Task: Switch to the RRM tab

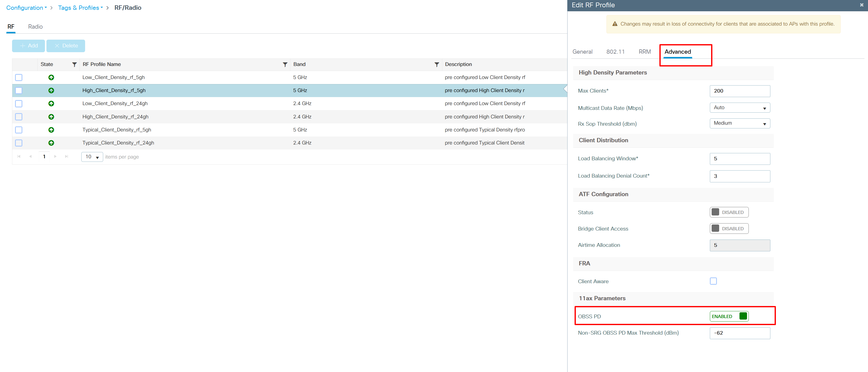Action: point(645,51)
